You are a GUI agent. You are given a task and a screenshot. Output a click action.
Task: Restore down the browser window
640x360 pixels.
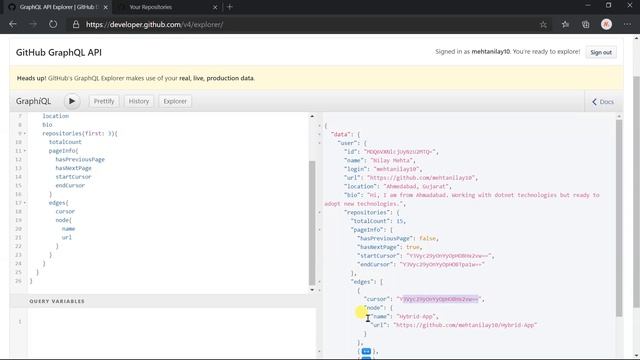coord(609,6)
